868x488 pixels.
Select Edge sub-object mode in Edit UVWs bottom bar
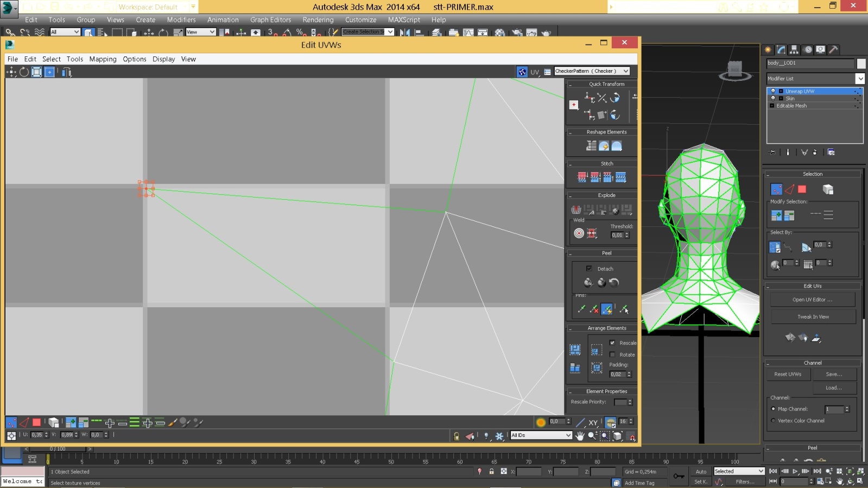[24, 422]
